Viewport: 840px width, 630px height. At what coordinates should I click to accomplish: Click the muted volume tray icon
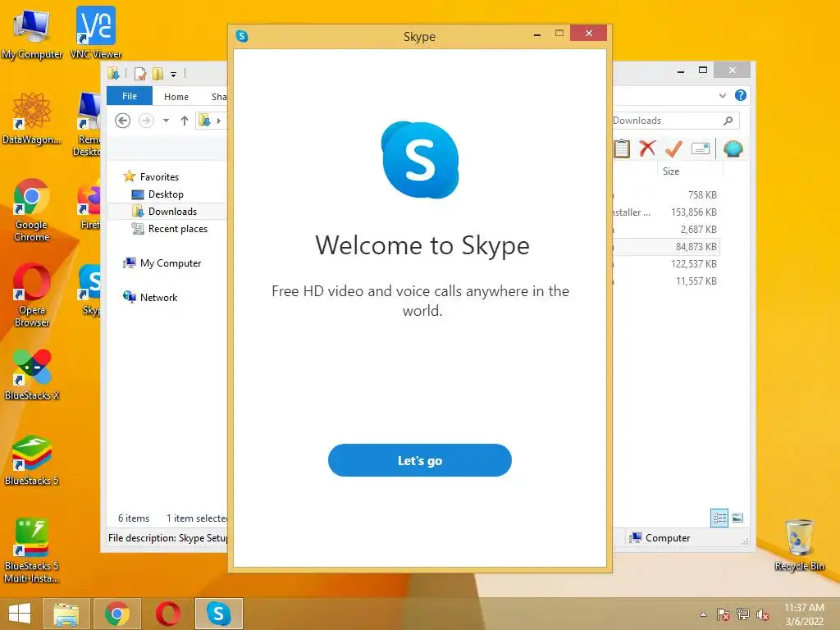point(762,614)
